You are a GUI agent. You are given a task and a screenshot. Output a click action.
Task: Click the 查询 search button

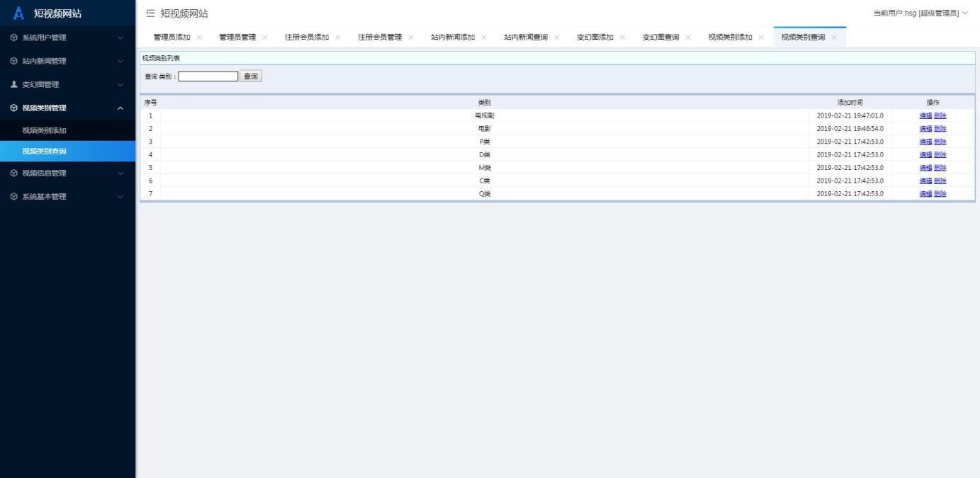(251, 76)
